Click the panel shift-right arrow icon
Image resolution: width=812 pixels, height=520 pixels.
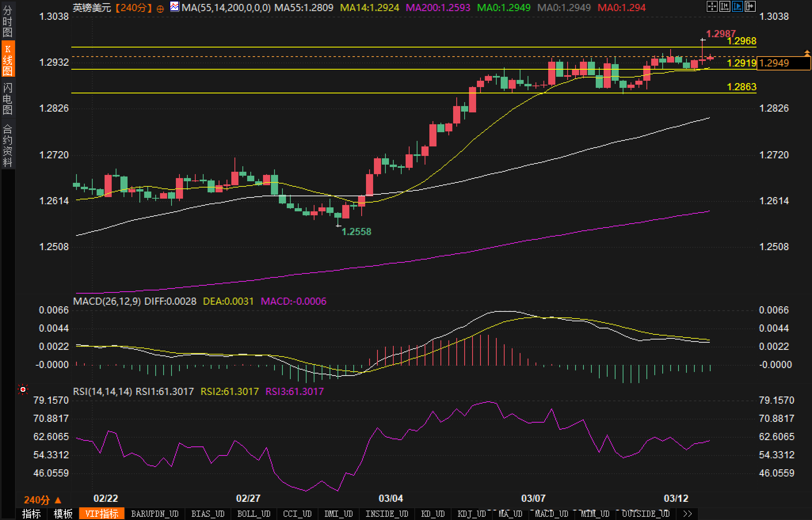point(750,6)
